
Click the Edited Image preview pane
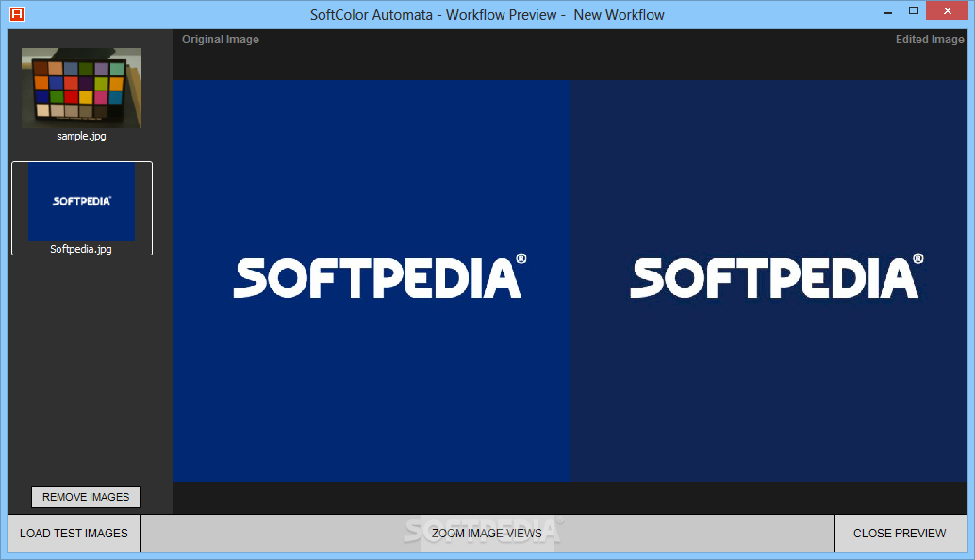[768, 280]
